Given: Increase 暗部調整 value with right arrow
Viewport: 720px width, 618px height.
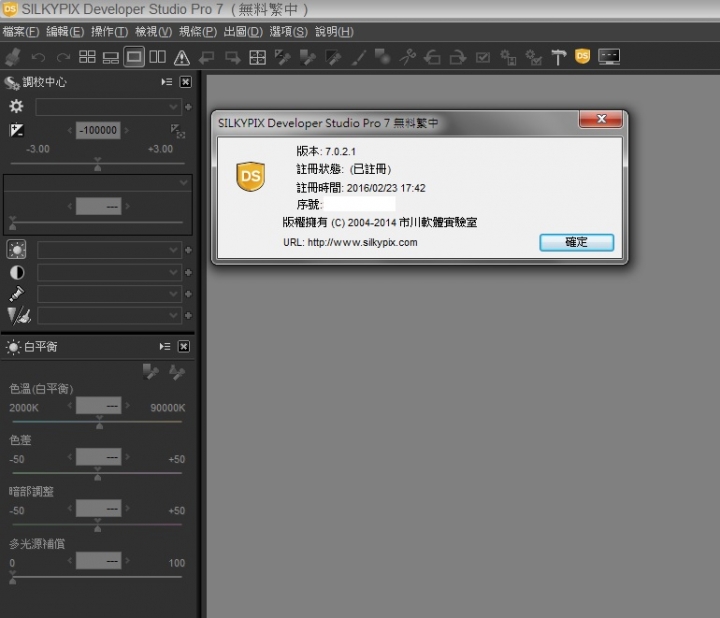Looking at the screenshot, I should 128,508.
